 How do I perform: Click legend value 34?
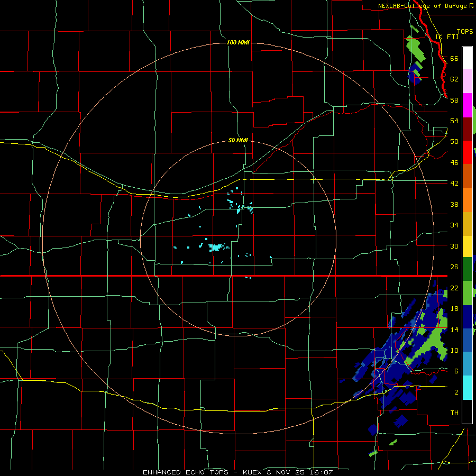[x=454, y=225]
